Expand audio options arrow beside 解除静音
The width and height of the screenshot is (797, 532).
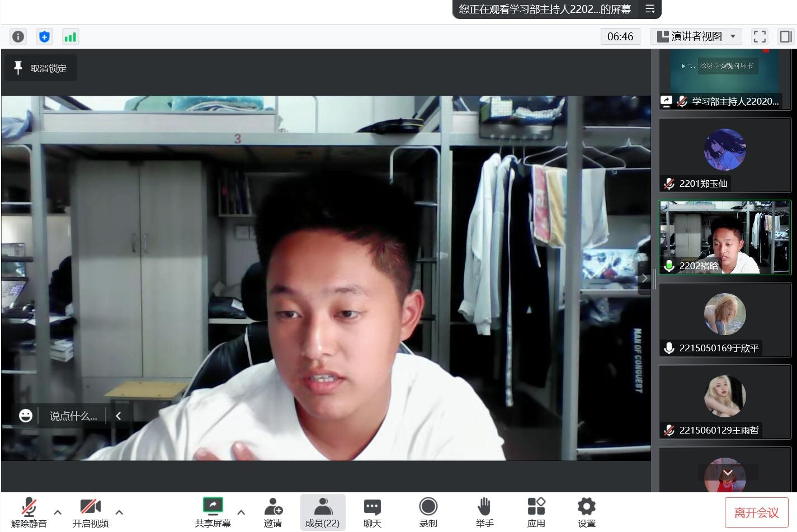tap(58, 512)
